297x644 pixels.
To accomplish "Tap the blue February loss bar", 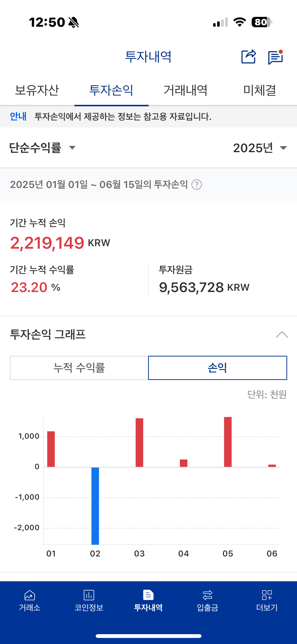I will coord(95,506).
